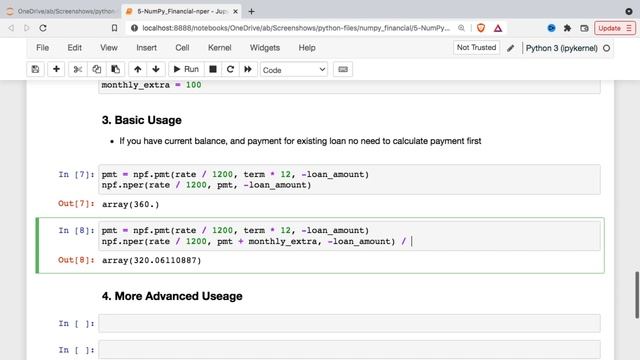Viewport: 640px width, 360px height.
Task: Go back in browser history
Action: tap(11, 28)
